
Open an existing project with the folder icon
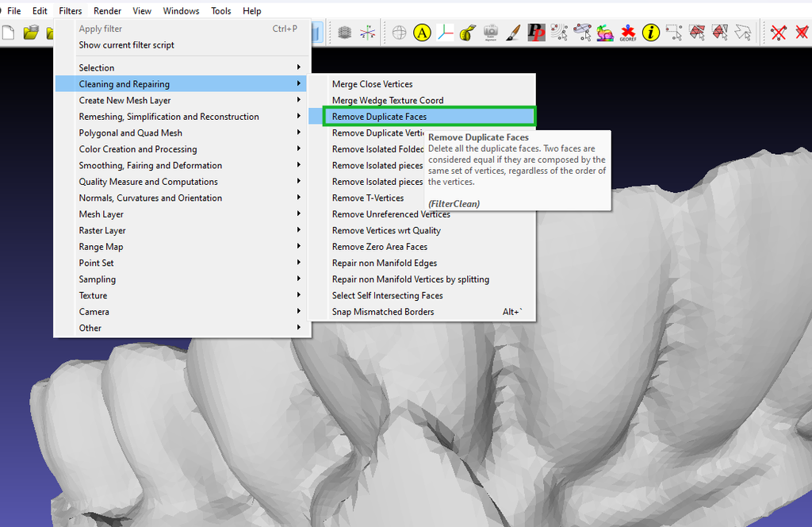pyautogui.click(x=30, y=33)
